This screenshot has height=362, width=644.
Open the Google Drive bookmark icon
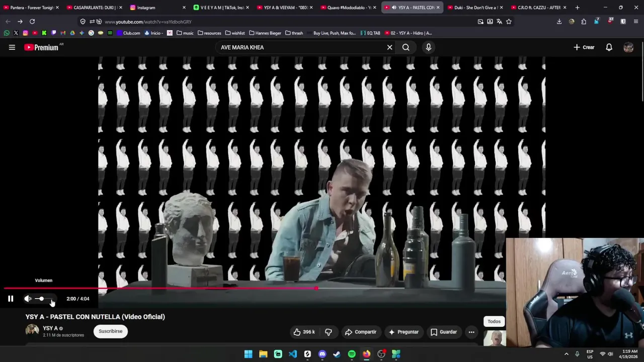[72, 33]
